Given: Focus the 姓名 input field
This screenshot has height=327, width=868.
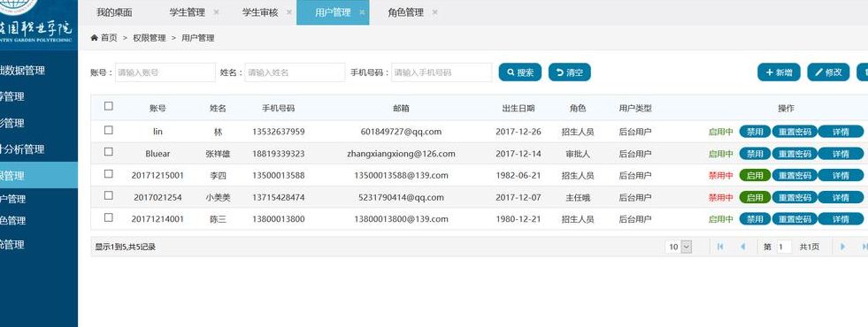Looking at the screenshot, I should point(295,72).
